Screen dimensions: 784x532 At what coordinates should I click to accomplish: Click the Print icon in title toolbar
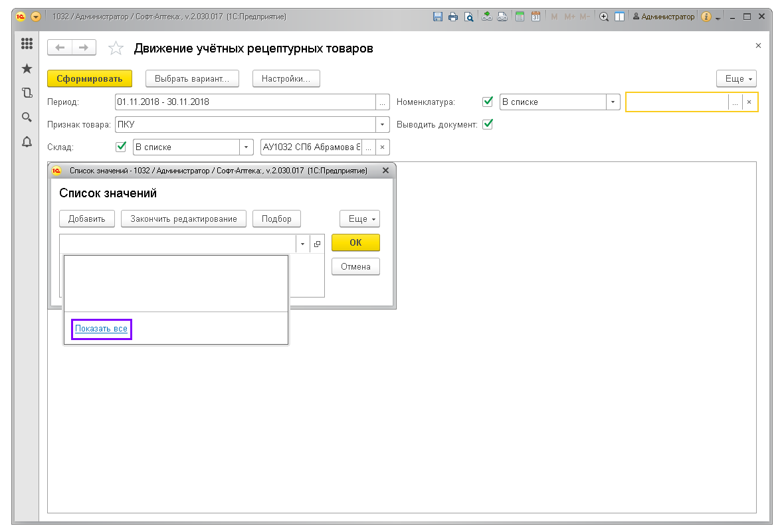tap(453, 17)
